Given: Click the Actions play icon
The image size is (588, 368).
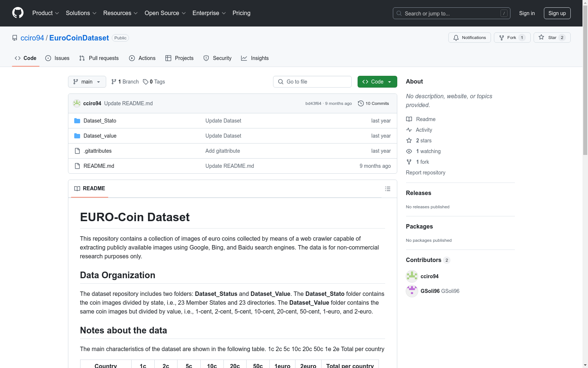Looking at the screenshot, I should coord(132,58).
